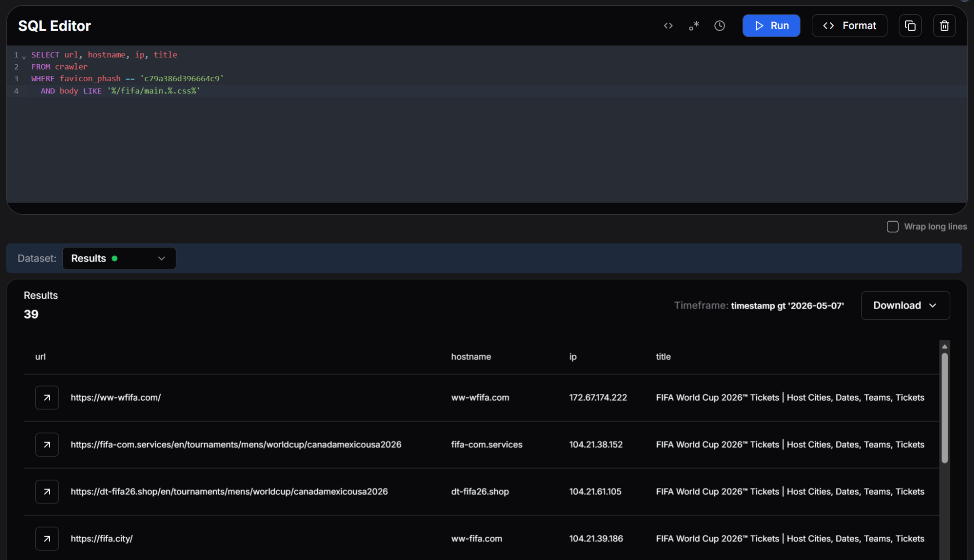Viewport: 974px width, 560px height.
Task: Open the ww-wfifa.com URL link arrow
Action: point(47,398)
